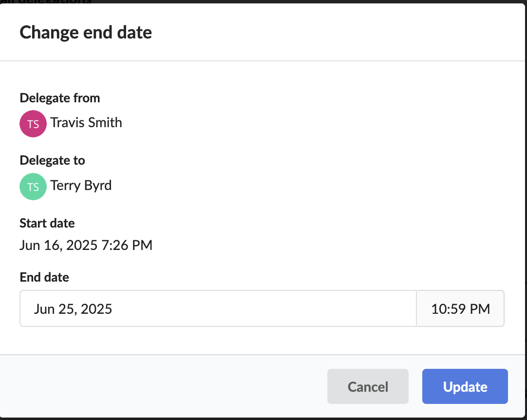
Task: Click the Terry Byrd name text
Action: [x=81, y=185]
